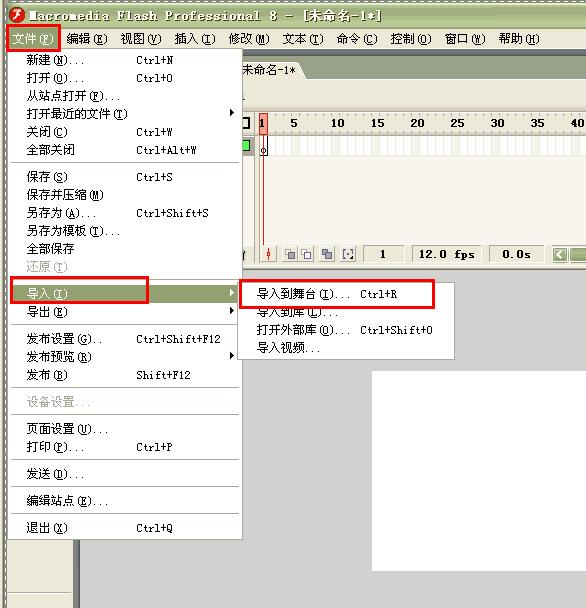Viewport: 586px width, 608px height.
Task: Choose 发布(B) menu entry
Action: pos(125,375)
